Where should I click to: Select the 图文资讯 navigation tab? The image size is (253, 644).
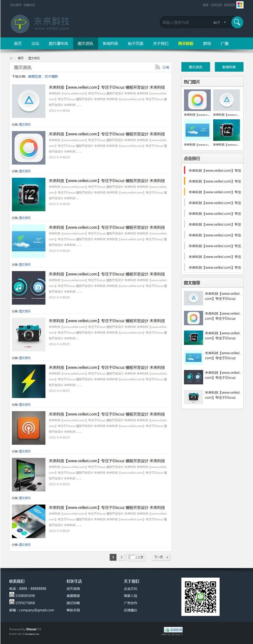(85, 44)
